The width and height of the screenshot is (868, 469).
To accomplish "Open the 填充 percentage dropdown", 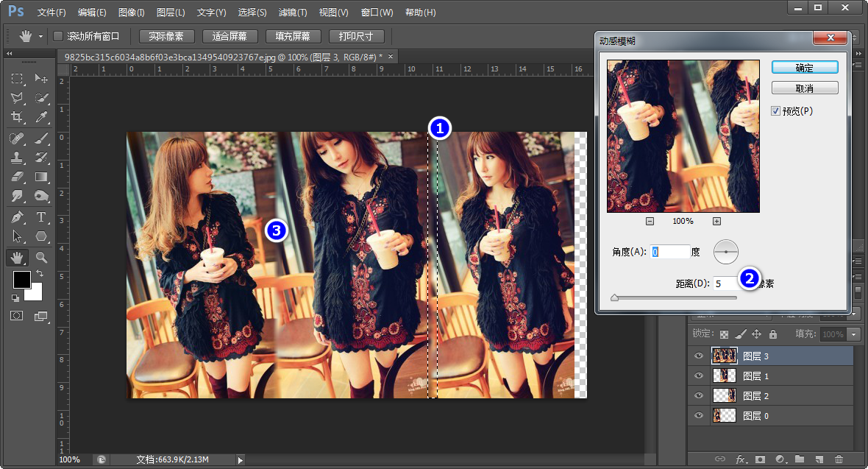I will tap(854, 334).
